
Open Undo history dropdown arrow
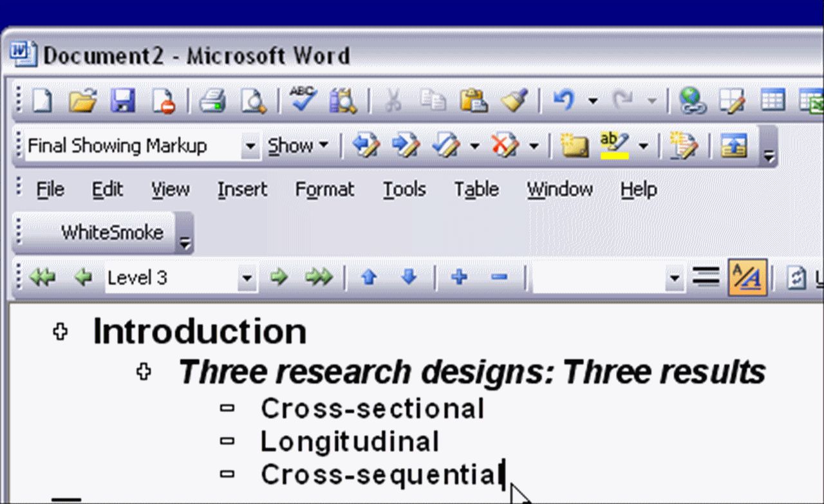(593, 101)
